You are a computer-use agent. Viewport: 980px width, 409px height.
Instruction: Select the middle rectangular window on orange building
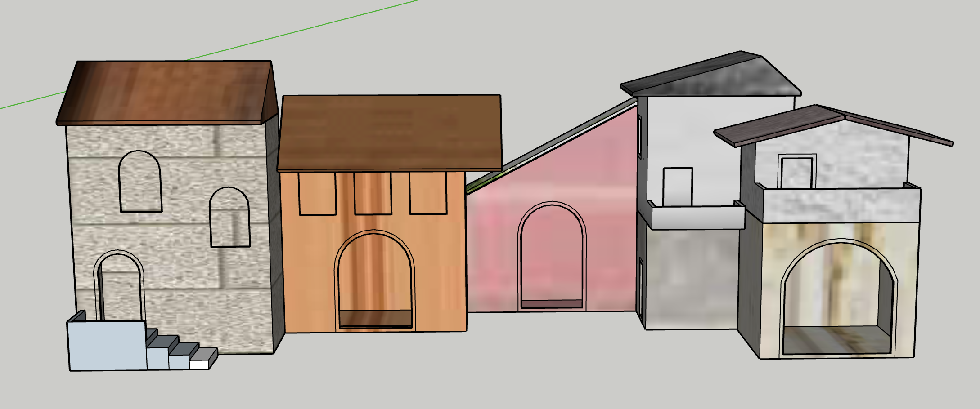pyautogui.click(x=373, y=194)
